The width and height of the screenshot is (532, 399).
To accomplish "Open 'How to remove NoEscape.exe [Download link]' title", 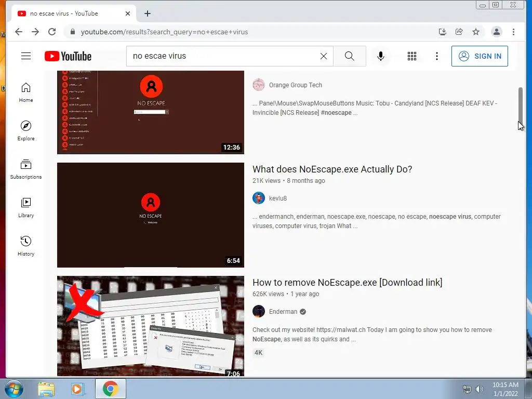I will pyautogui.click(x=348, y=283).
